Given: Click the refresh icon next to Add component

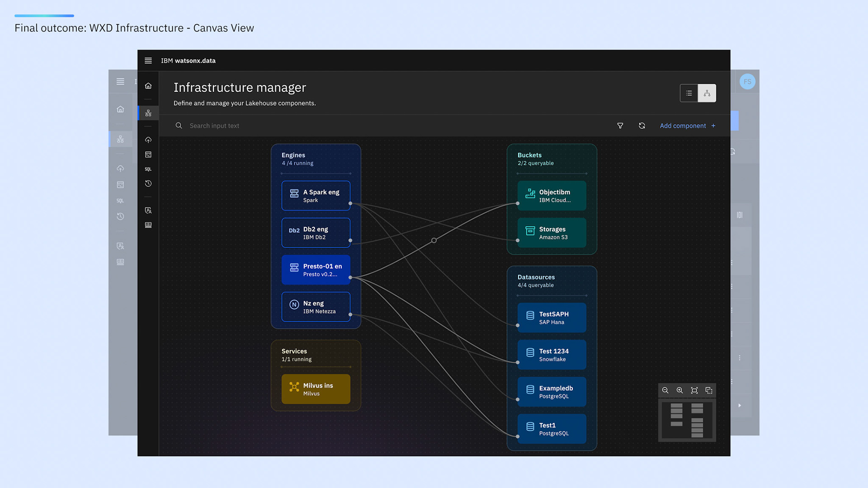Looking at the screenshot, I should pos(642,126).
